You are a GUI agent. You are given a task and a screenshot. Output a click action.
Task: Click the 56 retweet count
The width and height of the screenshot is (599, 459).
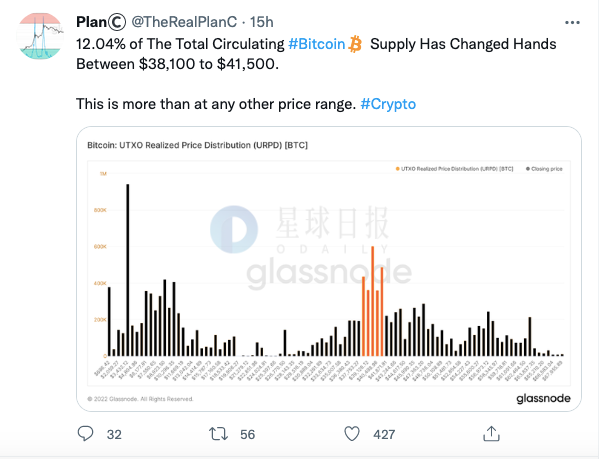[x=248, y=435]
